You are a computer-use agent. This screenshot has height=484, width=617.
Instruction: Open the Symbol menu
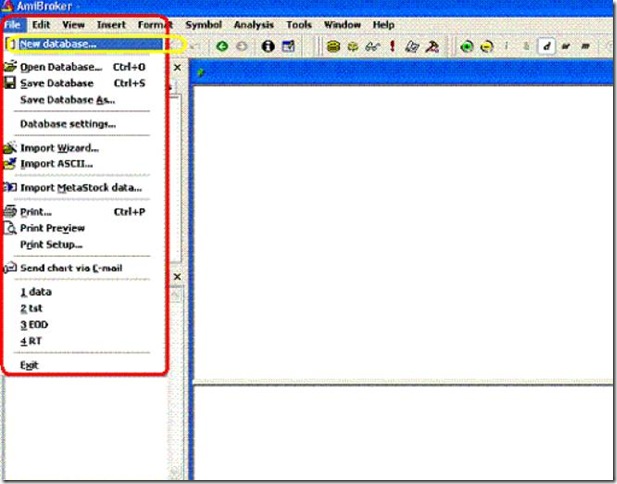pos(203,25)
